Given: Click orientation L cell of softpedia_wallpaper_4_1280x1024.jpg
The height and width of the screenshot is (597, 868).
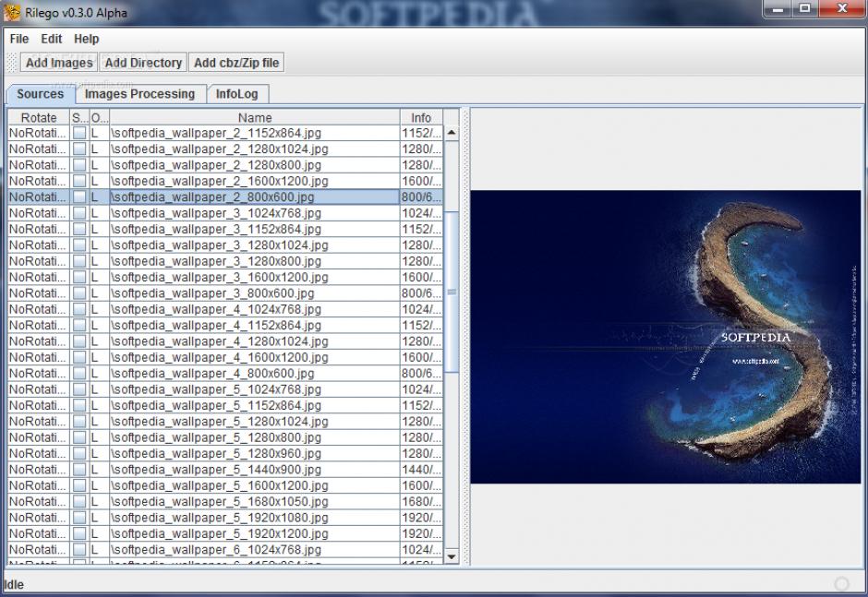Looking at the screenshot, I should pos(99,341).
